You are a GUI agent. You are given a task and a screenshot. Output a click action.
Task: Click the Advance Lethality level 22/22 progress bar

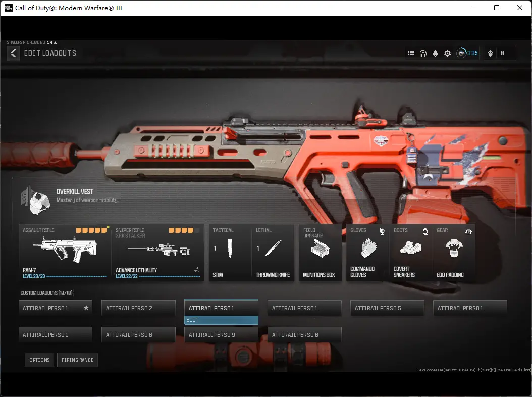pyautogui.click(x=170, y=276)
